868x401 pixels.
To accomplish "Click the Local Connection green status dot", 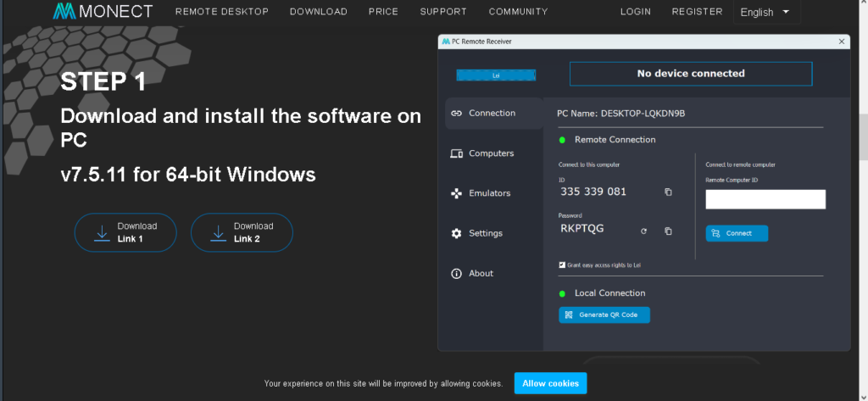I will tap(563, 293).
